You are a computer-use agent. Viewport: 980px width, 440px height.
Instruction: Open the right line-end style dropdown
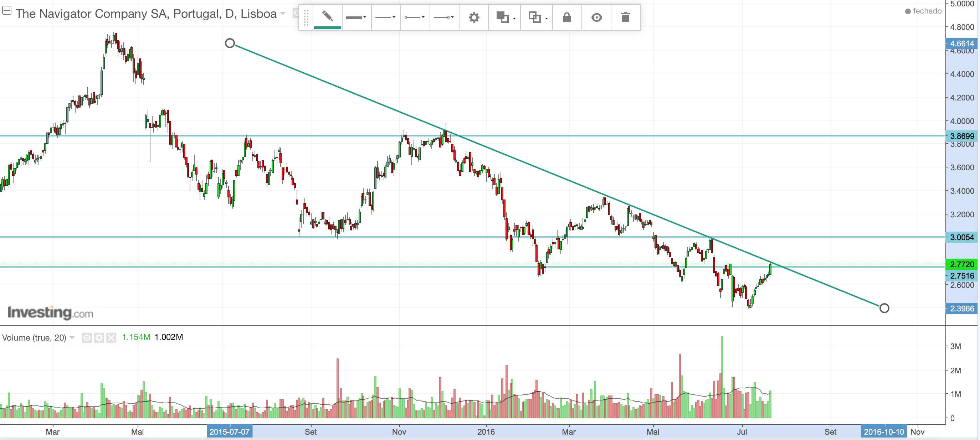[x=444, y=17]
